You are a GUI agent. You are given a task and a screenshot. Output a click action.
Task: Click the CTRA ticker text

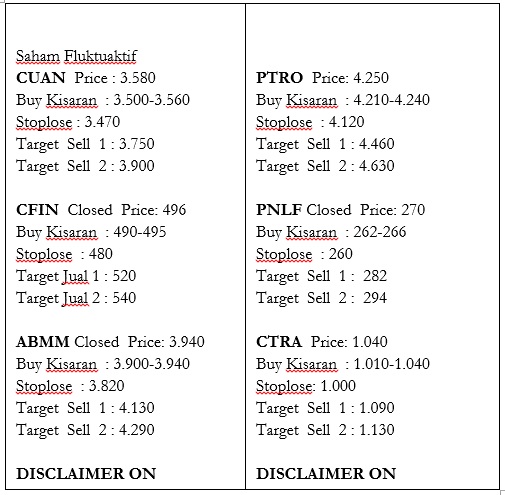tap(279, 342)
